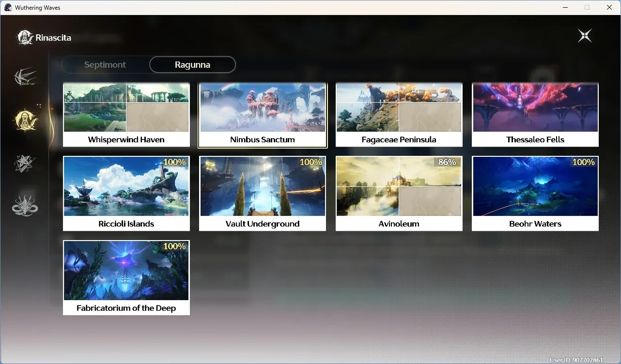Open the Whisperwind Haven area card
The width and height of the screenshot is (621, 364).
click(126, 115)
